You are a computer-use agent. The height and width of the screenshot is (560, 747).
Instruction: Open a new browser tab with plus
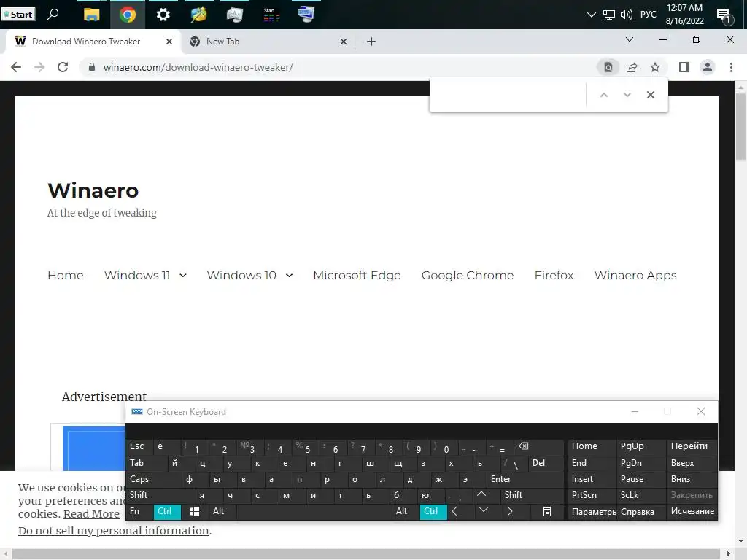[x=371, y=42]
